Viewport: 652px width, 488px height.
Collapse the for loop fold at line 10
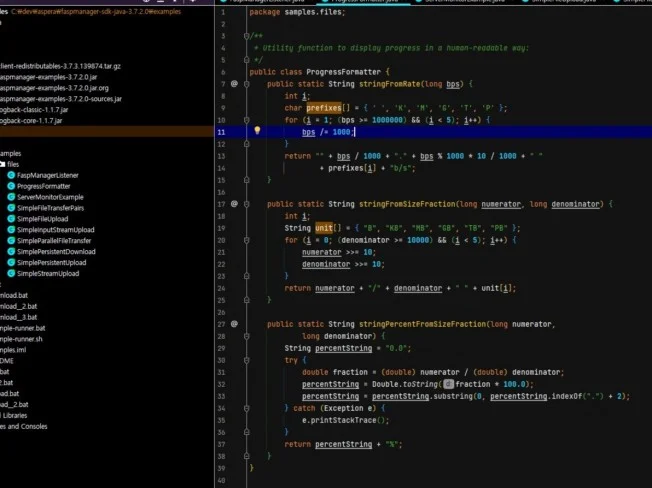[x=246, y=120]
